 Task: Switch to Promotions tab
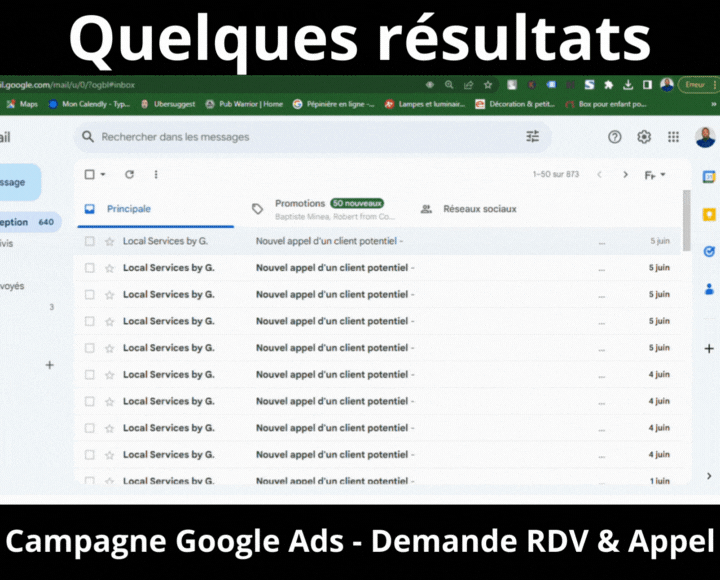tap(323, 209)
